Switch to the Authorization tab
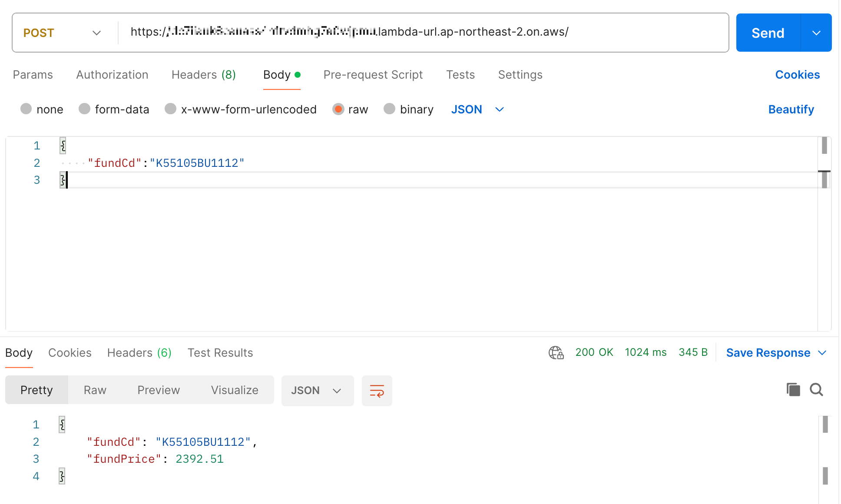 click(x=112, y=75)
